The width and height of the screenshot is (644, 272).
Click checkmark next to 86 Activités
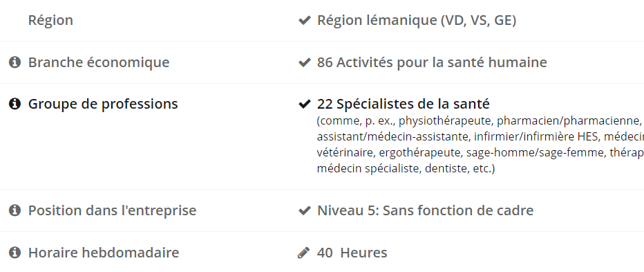click(x=304, y=62)
